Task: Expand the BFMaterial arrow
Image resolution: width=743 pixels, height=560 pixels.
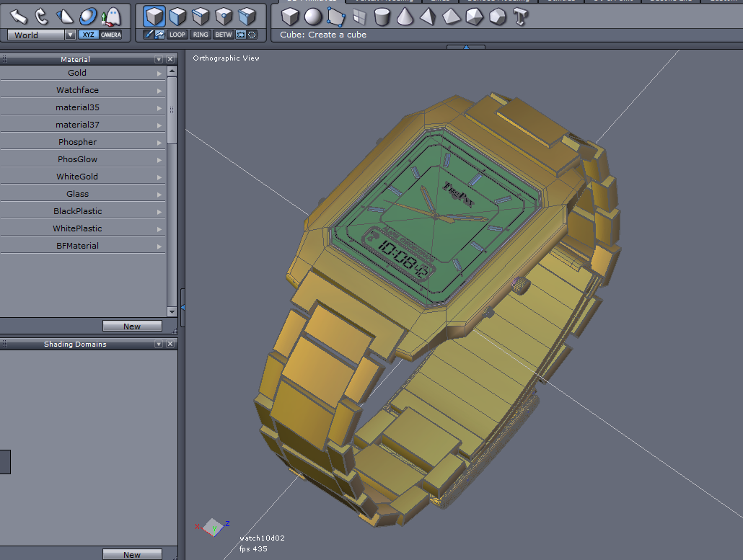Action: [159, 246]
